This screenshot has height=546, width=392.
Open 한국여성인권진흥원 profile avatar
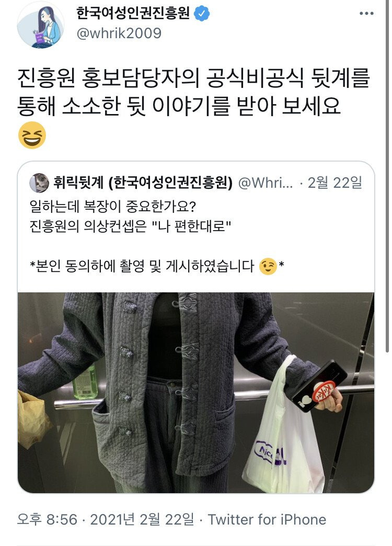pos(41,25)
